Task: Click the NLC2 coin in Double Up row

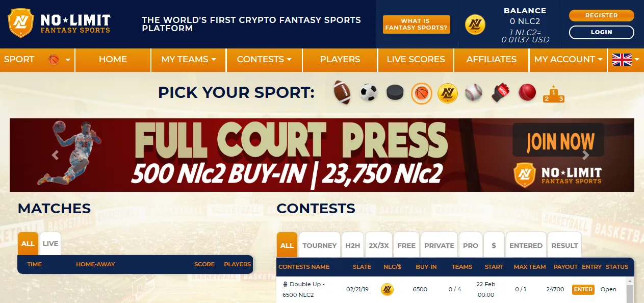Action: (387, 289)
